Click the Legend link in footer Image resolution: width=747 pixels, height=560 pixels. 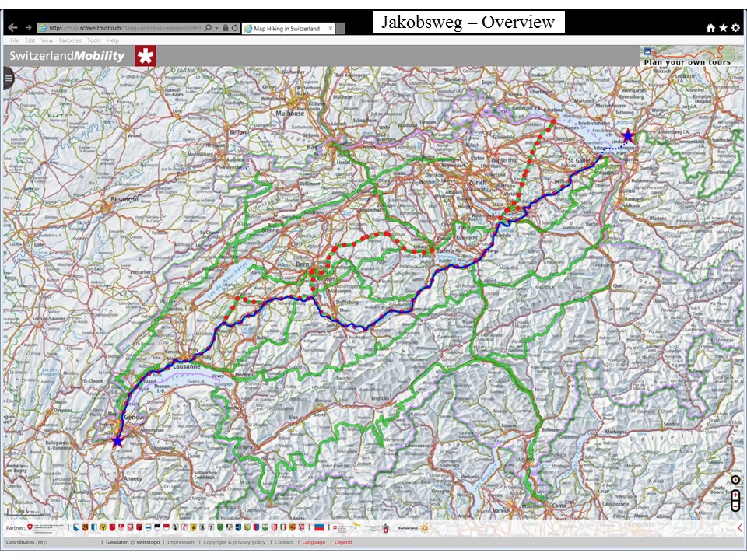click(343, 542)
